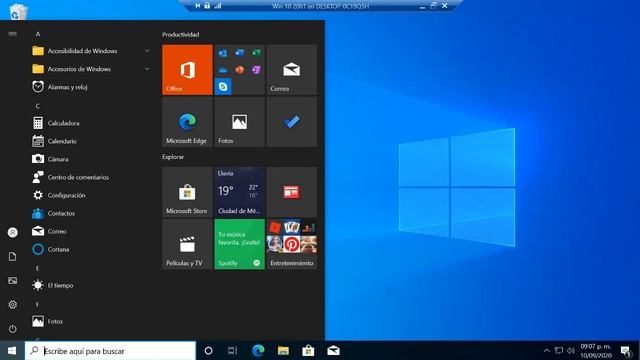Open Alarmas y reloj from app list

92,87
